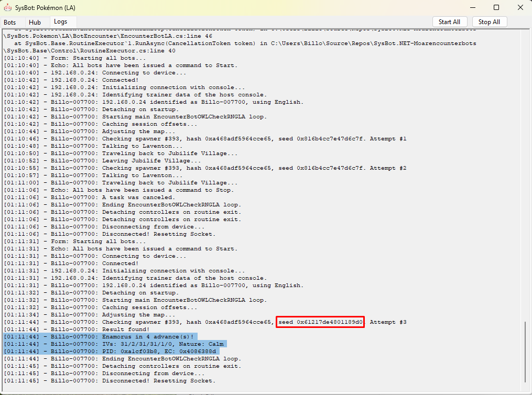Click '[01:10:44] Adjusting the map...' line
The width and height of the screenshot is (532, 395).
90,131
